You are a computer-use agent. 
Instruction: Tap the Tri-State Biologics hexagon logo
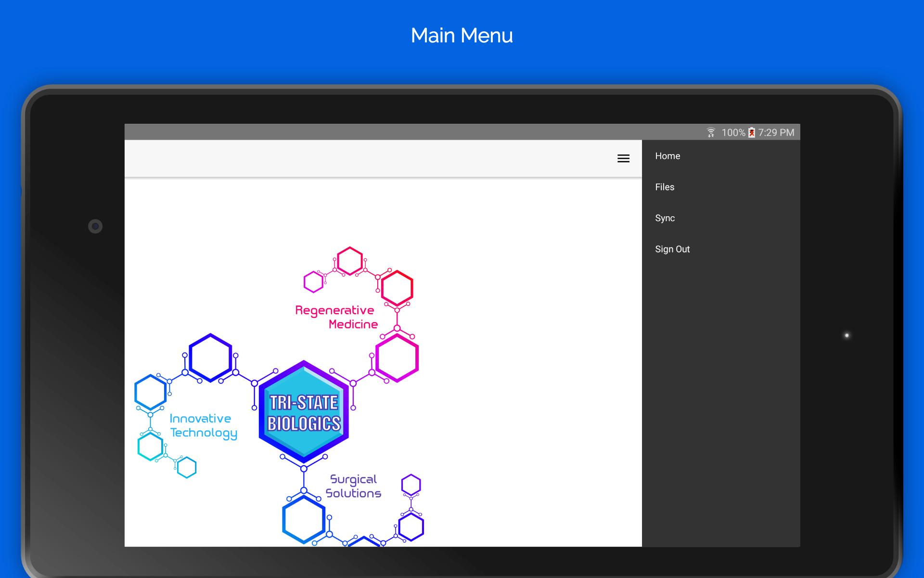(x=304, y=412)
